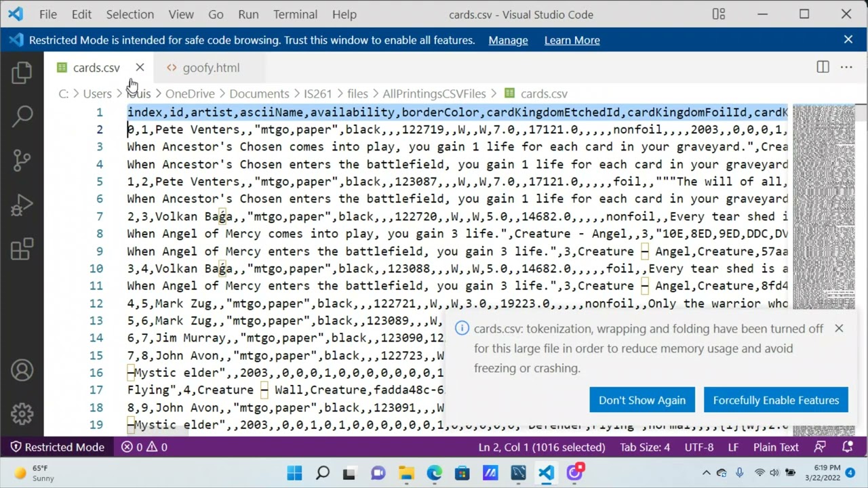Open the Selection menu
Image resolution: width=868 pixels, height=488 pixels.
pyautogui.click(x=130, y=14)
